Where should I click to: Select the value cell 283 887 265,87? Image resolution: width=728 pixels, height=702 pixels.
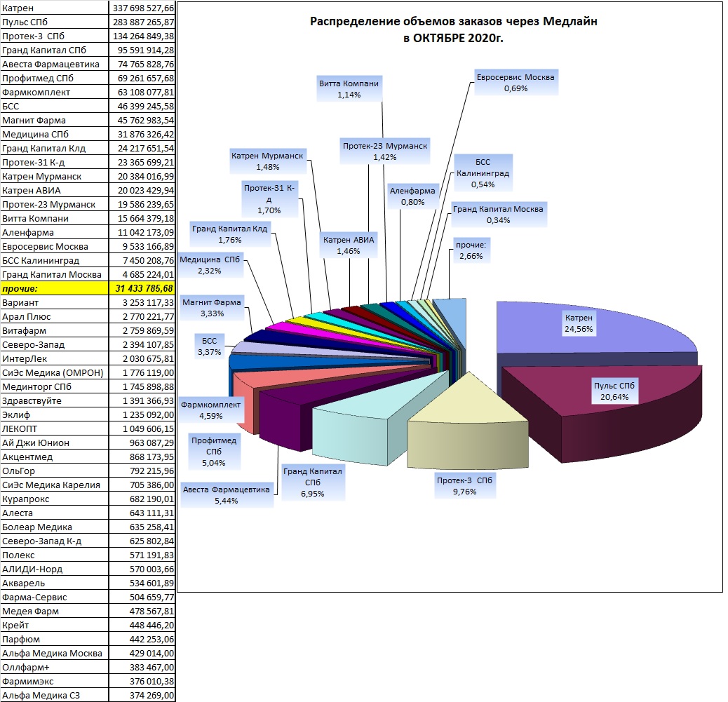(142, 22)
